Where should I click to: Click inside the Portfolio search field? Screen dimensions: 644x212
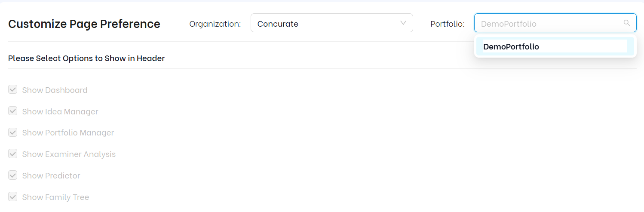click(x=546, y=23)
